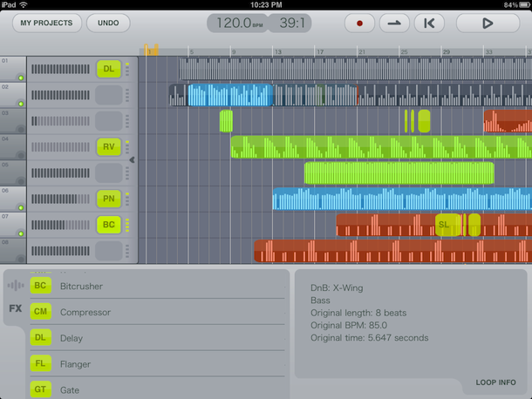Image resolution: width=532 pixels, height=399 pixels.
Task: Switch to the loops waveform tab
Action: [16, 285]
